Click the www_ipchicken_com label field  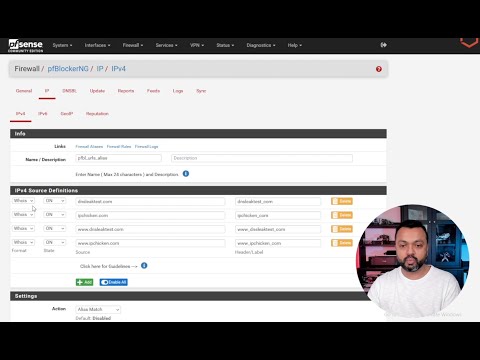coord(278,243)
